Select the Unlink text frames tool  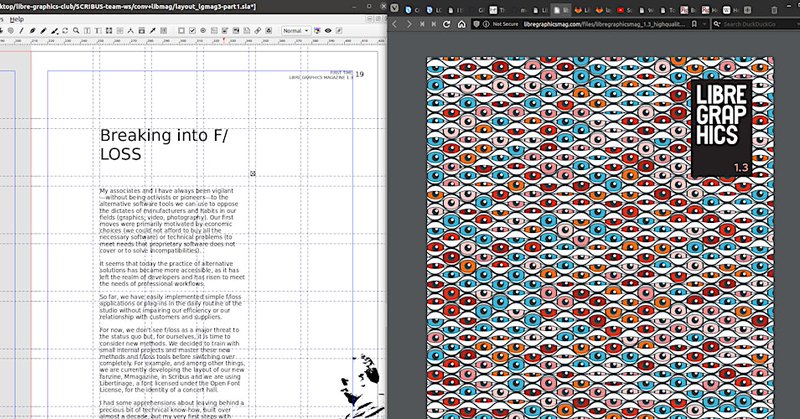pyautogui.click(x=120, y=31)
